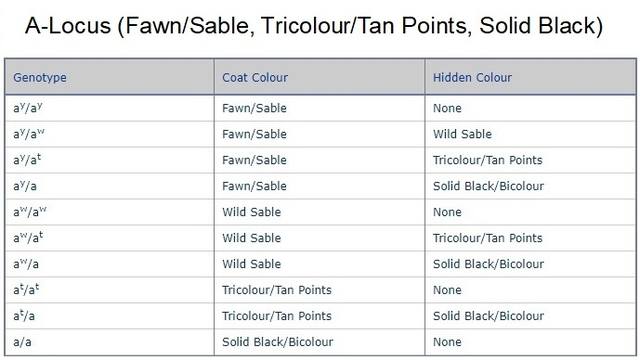
Task: Click the Wild Sable hidden colour cell
Action: coord(462,134)
